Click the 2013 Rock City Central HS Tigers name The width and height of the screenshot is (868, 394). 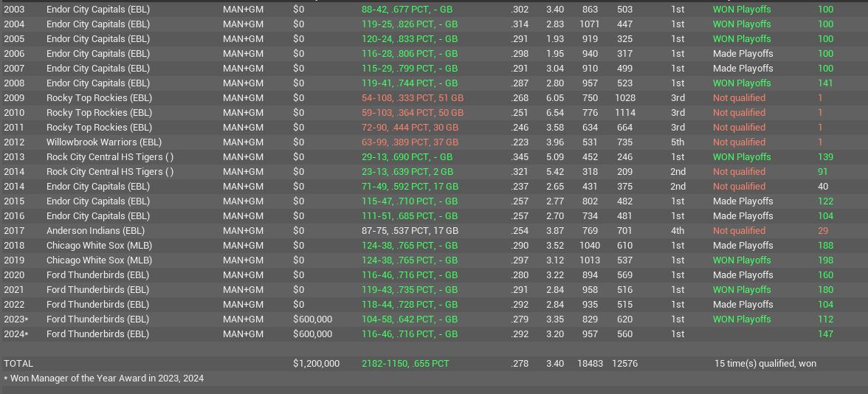[x=109, y=157]
